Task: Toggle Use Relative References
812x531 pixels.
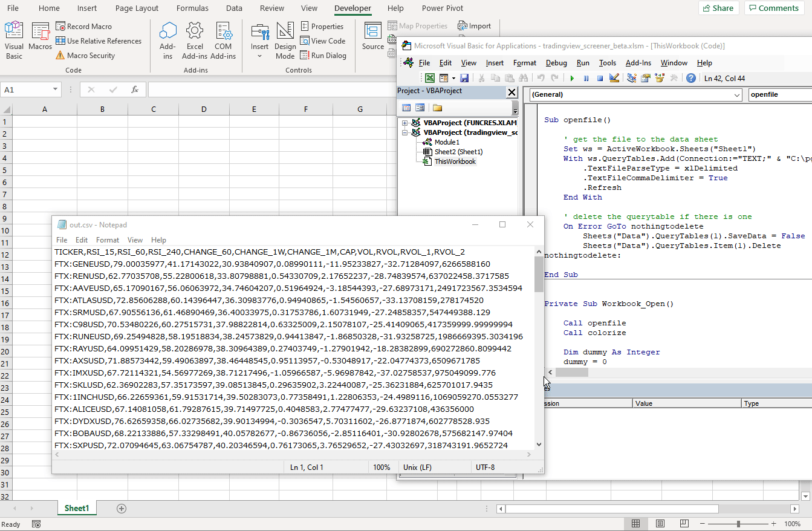Action: (x=99, y=41)
